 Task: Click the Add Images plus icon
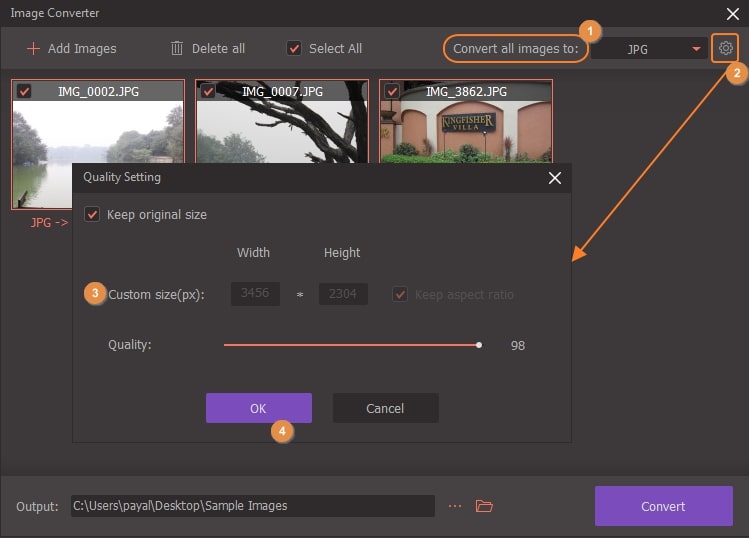tap(34, 48)
